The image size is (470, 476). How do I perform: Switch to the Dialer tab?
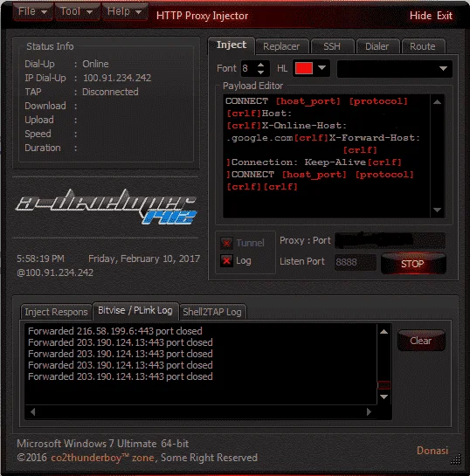click(x=377, y=46)
